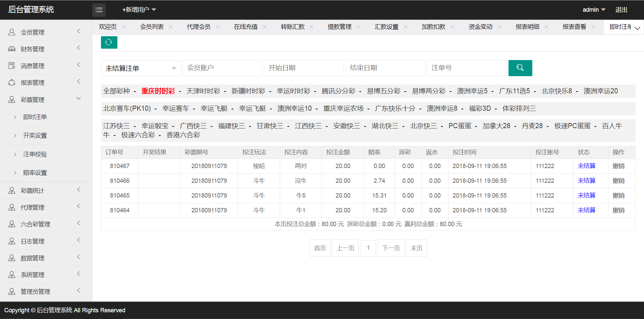Click the green search magnifier button
644x319 pixels.
click(x=520, y=68)
